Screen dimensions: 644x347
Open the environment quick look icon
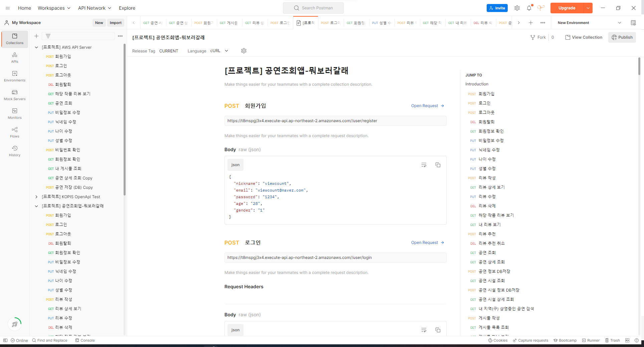click(x=633, y=23)
